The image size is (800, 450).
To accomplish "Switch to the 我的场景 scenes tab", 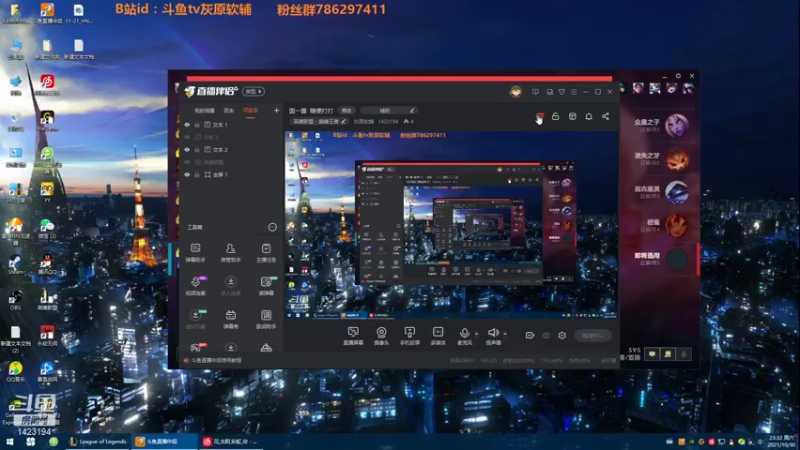I will tap(205, 111).
